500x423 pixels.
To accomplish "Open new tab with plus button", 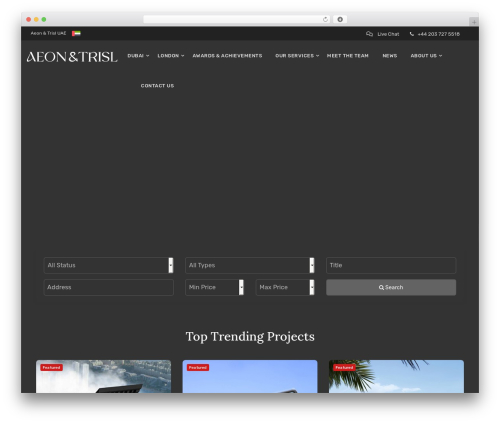I will (474, 22).
